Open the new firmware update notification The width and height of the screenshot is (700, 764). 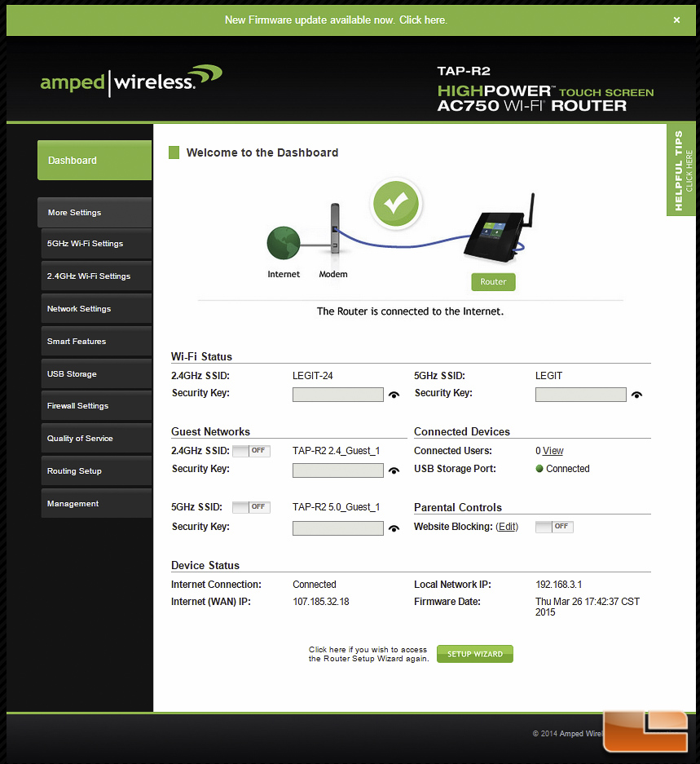(x=336, y=20)
